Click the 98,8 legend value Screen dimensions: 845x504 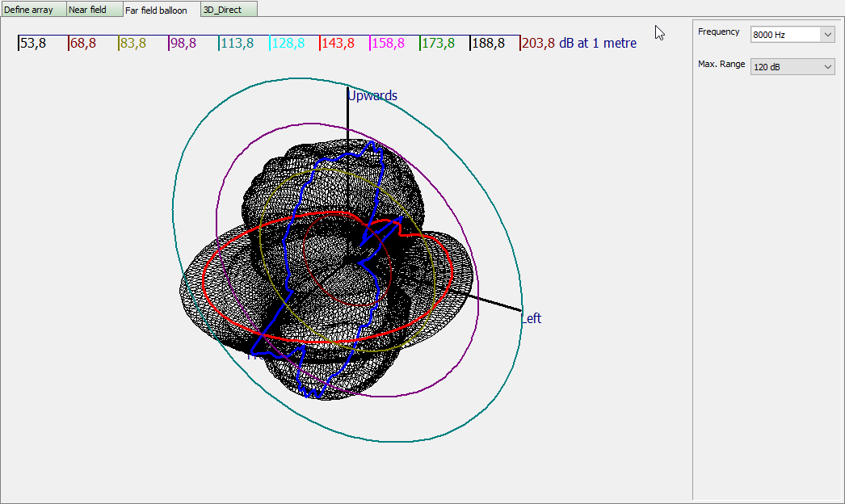(183, 43)
